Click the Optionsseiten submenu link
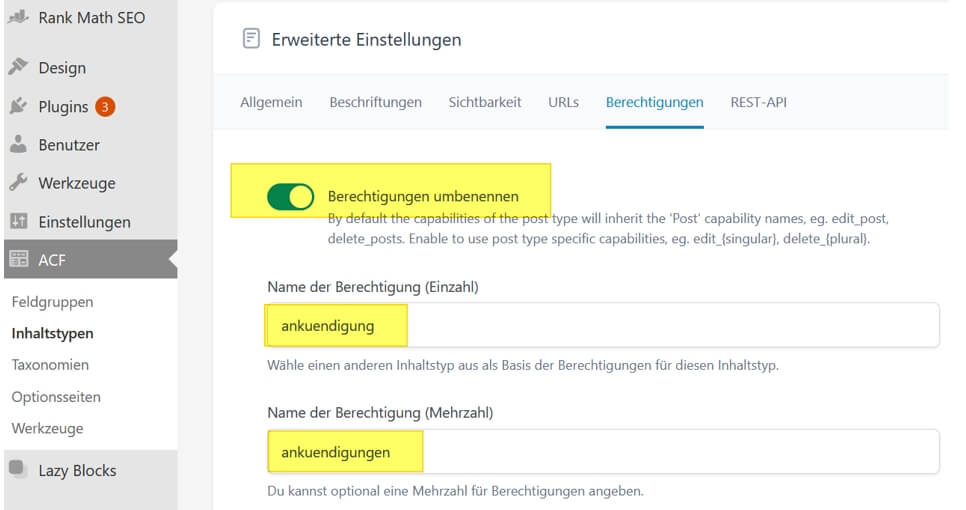966x510 pixels. (x=56, y=397)
